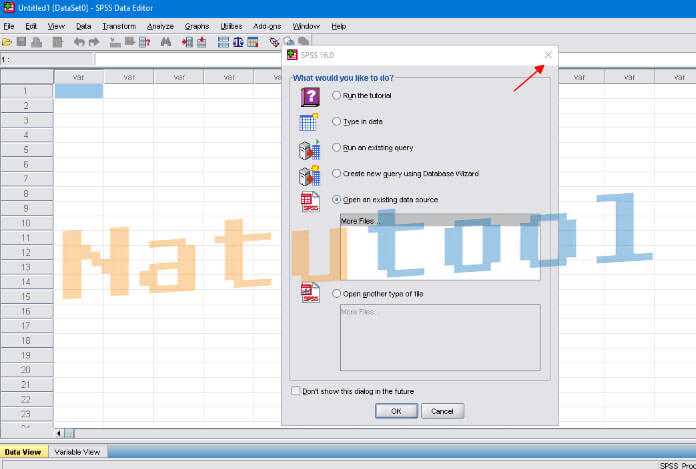Open the Transform menu

point(119,27)
